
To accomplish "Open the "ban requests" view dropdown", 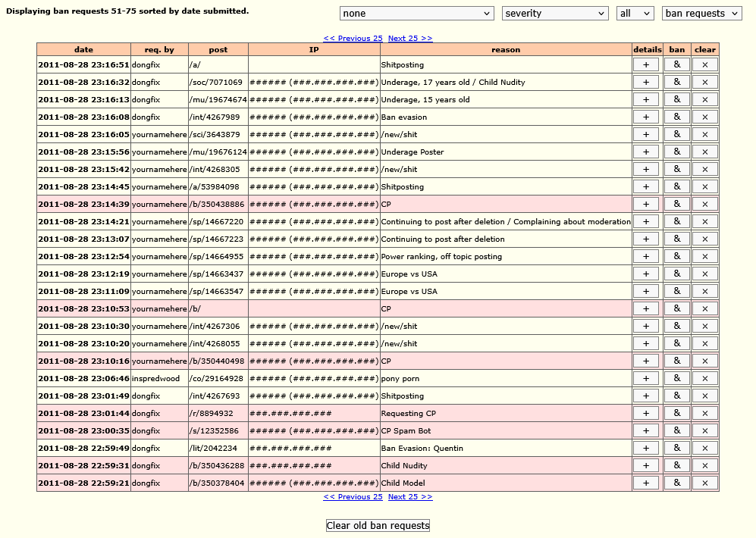I will [x=701, y=14].
